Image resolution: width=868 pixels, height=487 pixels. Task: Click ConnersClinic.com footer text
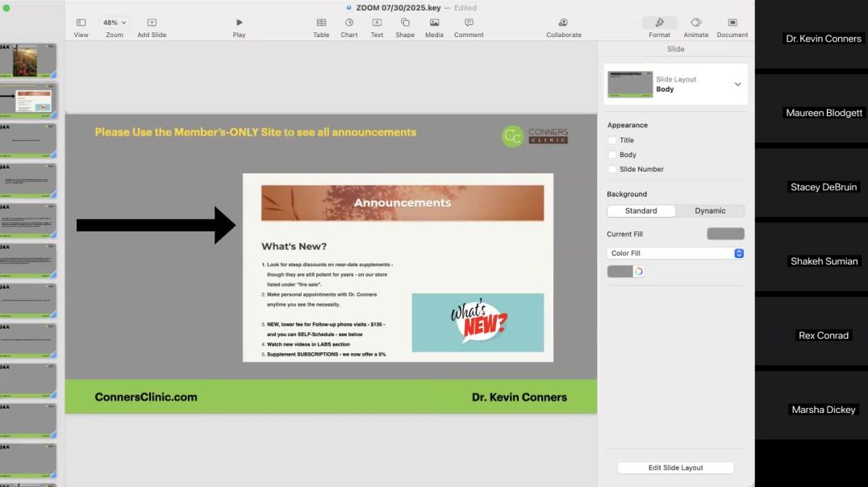[x=145, y=398]
